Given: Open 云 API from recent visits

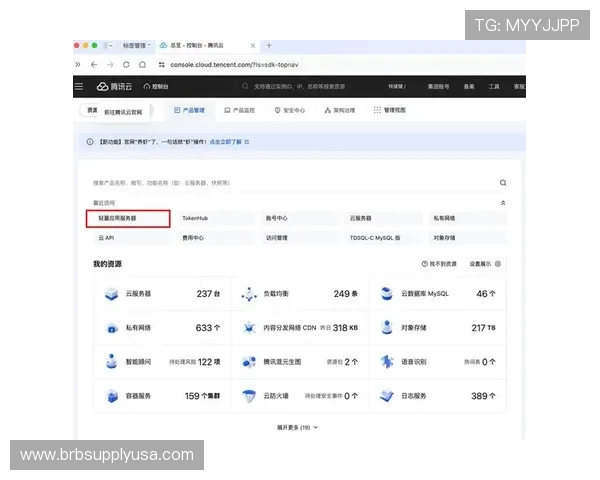Looking at the screenshot, I should pyautogui.click(x=132, y=238).
